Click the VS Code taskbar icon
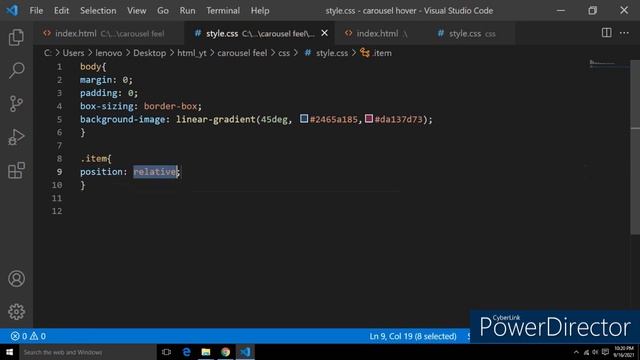 pos(245,352)
